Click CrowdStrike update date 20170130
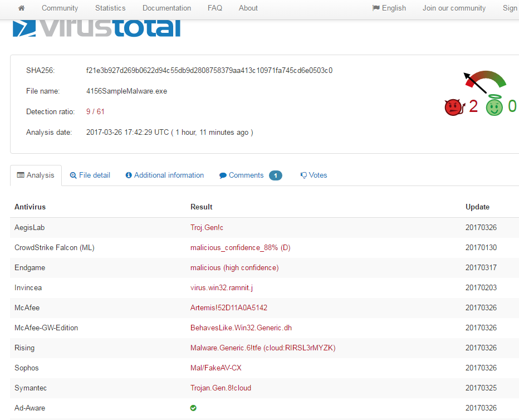Viewport: 519px width, 420px height. coord(481,247)
